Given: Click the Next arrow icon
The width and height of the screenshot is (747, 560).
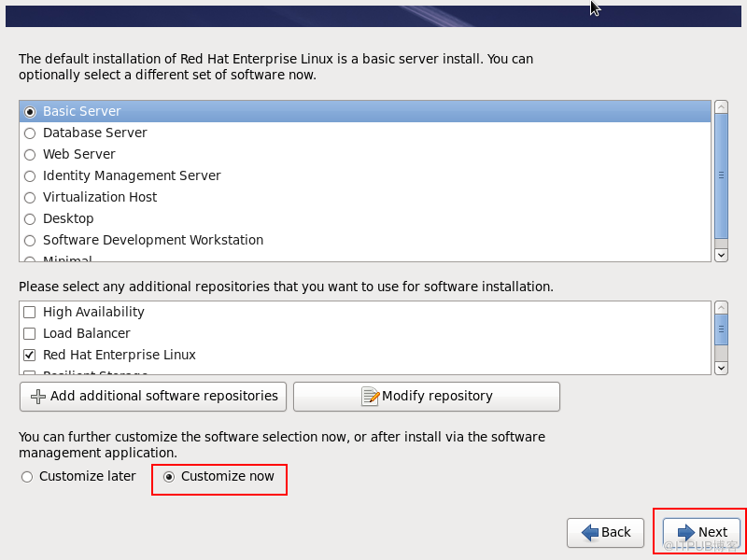Looking at the screenshot, I should 686,532.
